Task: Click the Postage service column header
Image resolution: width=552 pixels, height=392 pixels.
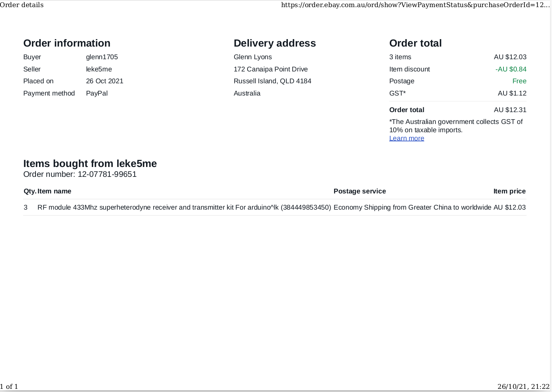Action: (359, 191)
